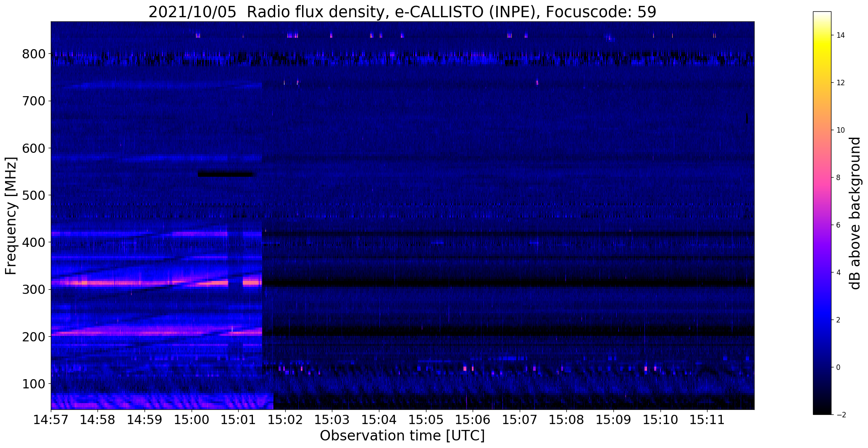868x448 pixels.
Task: Click the y-axis tick label 300
Action: (33, 290)
